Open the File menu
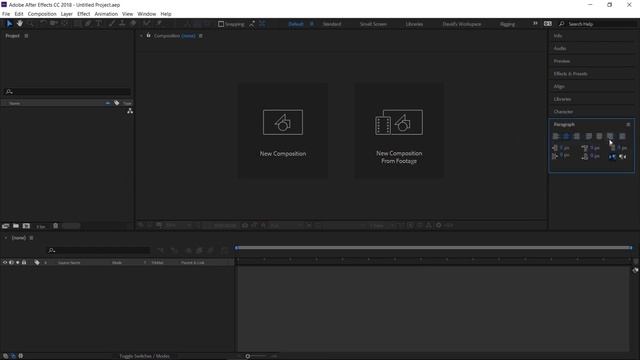640x360 pixels. [6, 14]
